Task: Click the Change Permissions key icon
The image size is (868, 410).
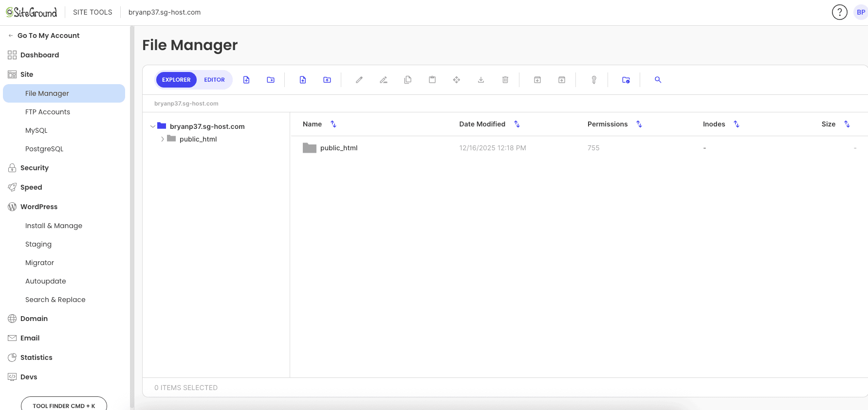Action: coord(594,80)
